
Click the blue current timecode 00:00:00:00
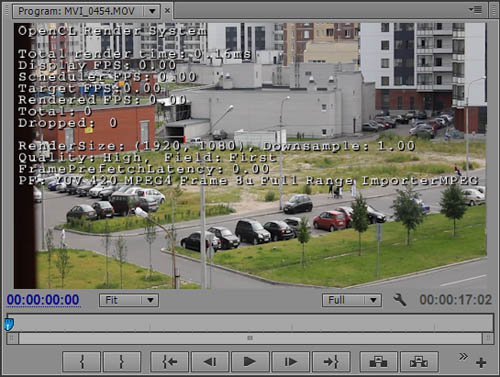43,300
